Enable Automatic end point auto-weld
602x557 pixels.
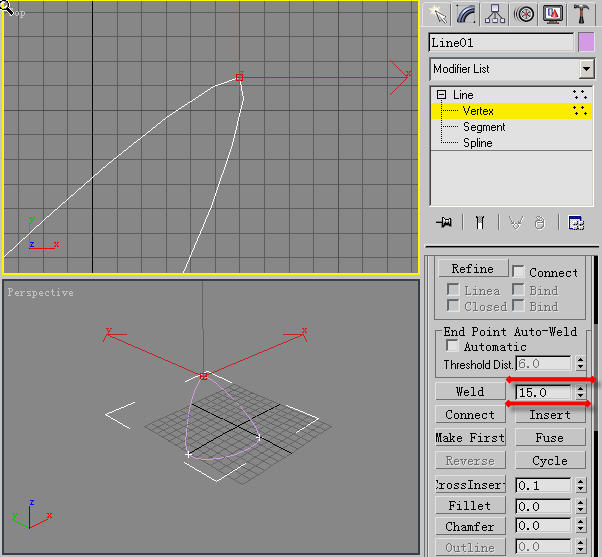point(452,345)
